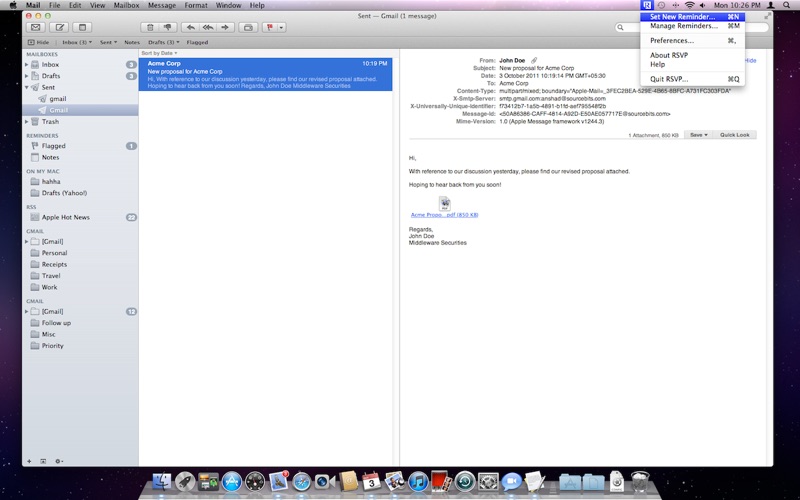Show mail activity icon at sidebar bottom

43,461
